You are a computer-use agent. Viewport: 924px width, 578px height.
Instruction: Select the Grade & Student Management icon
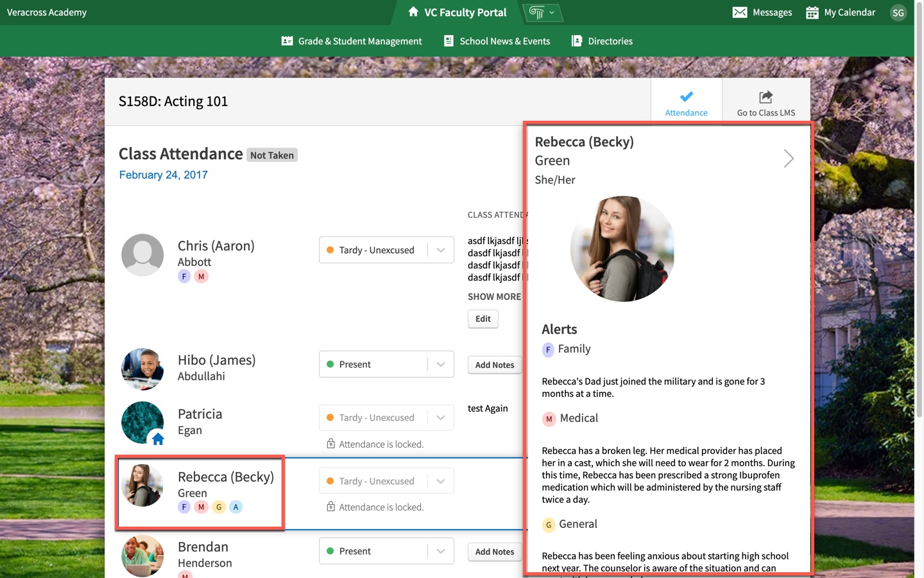point(287,40)
